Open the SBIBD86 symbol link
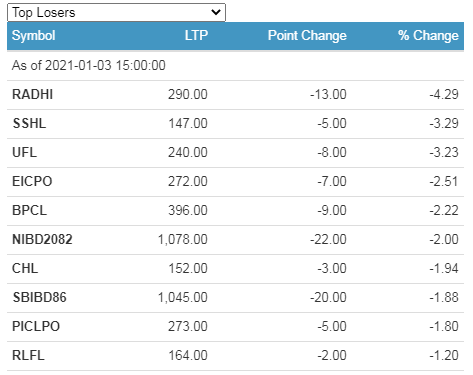This screenshot has height=375, width=473. (x=40, y=297)
